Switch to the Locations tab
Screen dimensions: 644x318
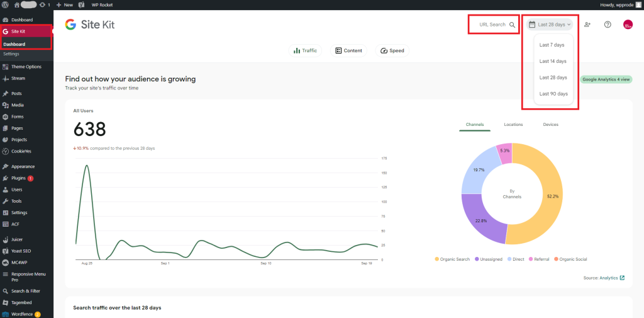click(x=513, y=125)
